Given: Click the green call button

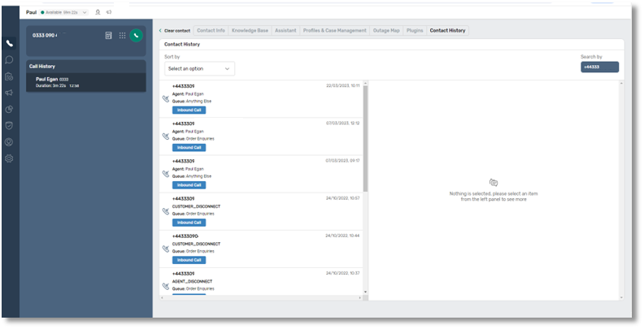Looking at the screenshot, I should tap(136, 36).
